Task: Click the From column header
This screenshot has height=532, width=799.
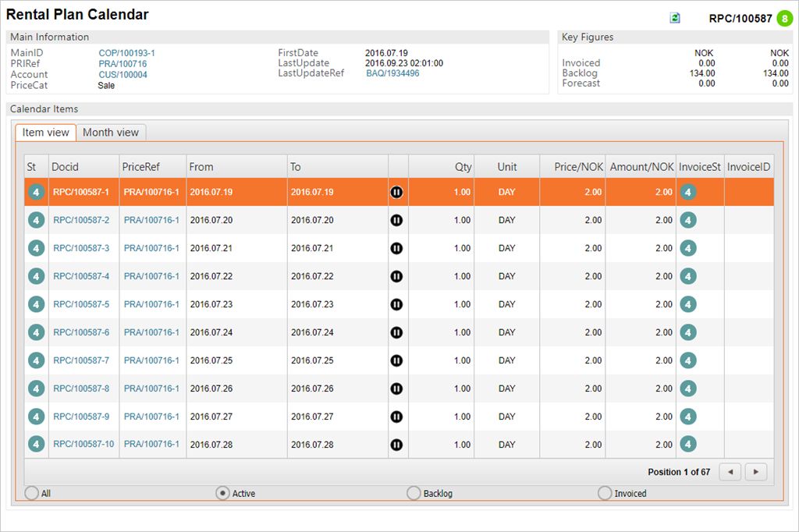Action: [201, 167]
